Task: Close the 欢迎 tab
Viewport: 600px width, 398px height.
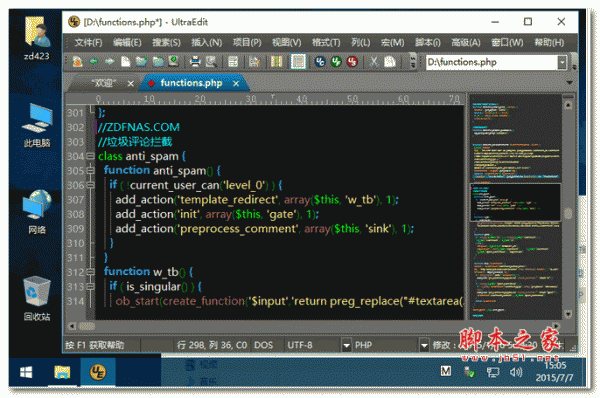Action: [x=130, y=83]
